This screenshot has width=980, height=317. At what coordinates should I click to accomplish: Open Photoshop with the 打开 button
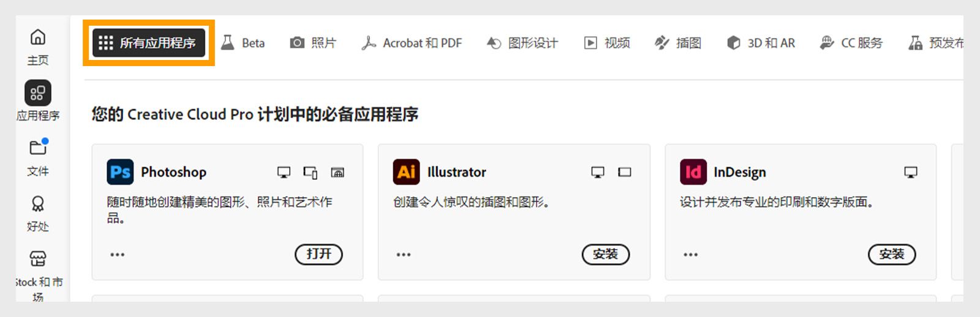(318, 254)
